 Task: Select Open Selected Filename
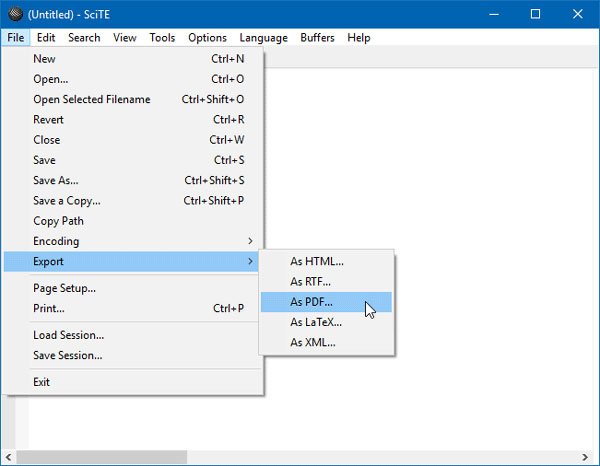(x=132, y=99)
